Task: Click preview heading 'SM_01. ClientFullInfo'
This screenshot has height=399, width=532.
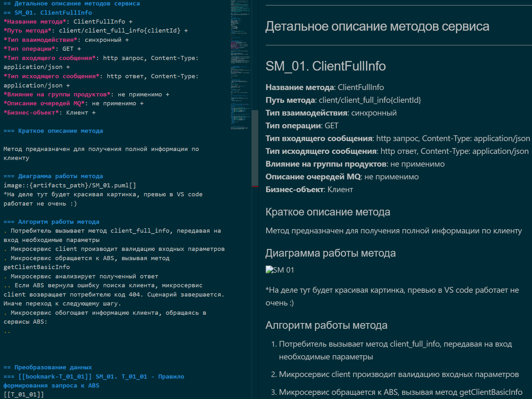Action: 326,66
